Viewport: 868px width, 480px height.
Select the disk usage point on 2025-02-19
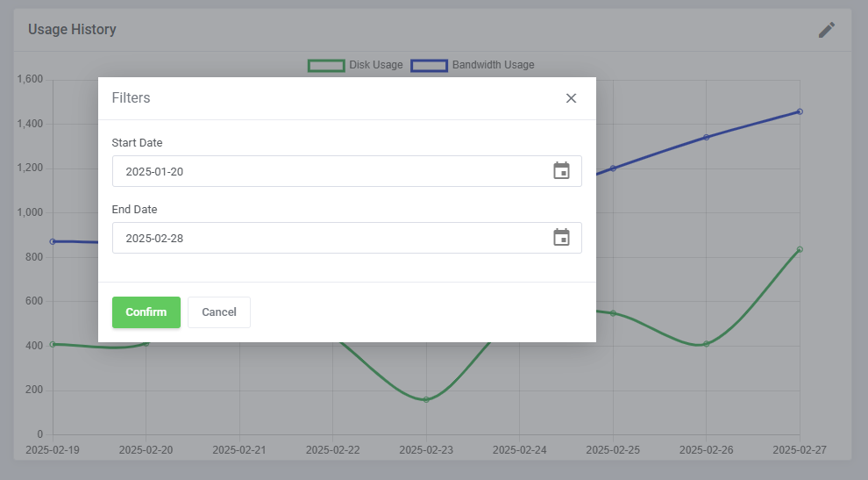click(53, 344)
